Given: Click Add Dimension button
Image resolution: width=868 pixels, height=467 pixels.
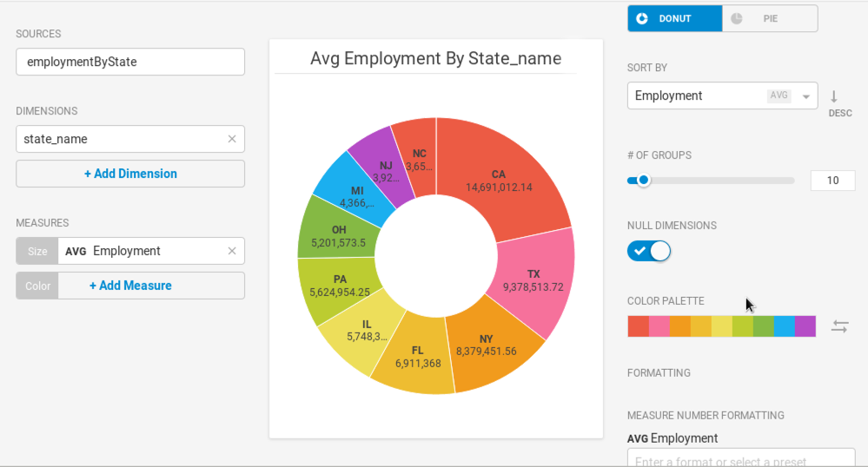Looking at the screenshot, I should (x=130, y=174).
